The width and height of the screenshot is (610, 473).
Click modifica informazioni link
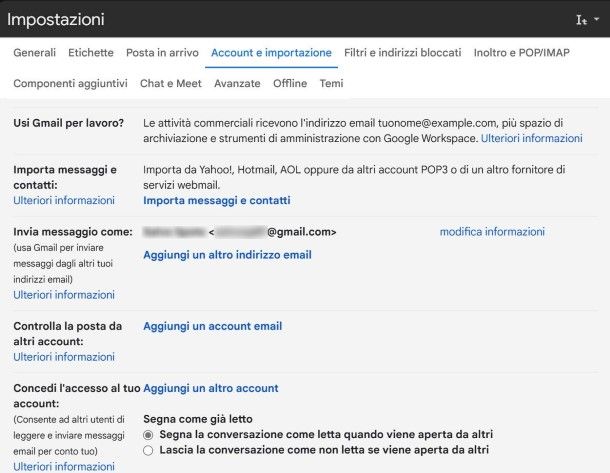492,232
